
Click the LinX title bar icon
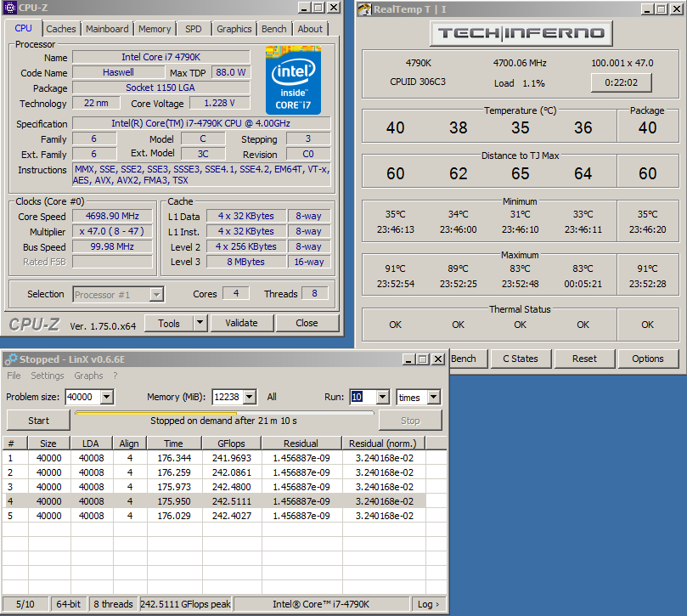click(x=10, y=359)
